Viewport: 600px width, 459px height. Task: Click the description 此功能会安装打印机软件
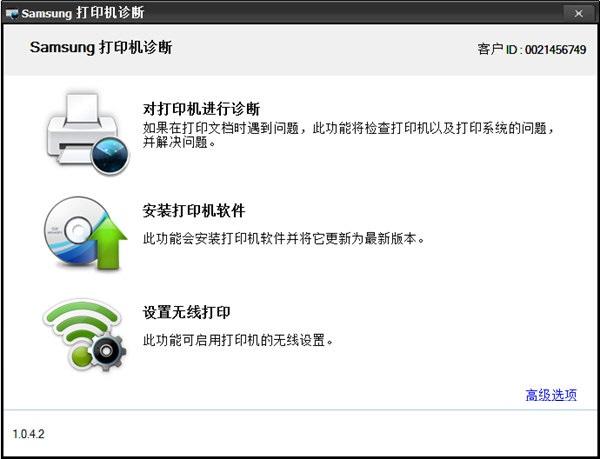point(284,239)
